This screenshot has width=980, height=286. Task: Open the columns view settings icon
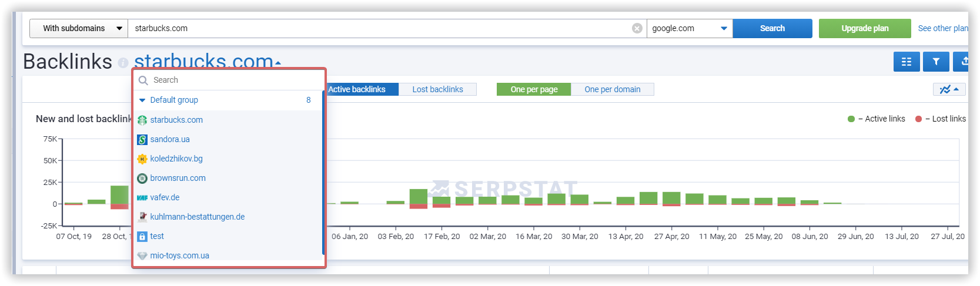pos(907,62)
